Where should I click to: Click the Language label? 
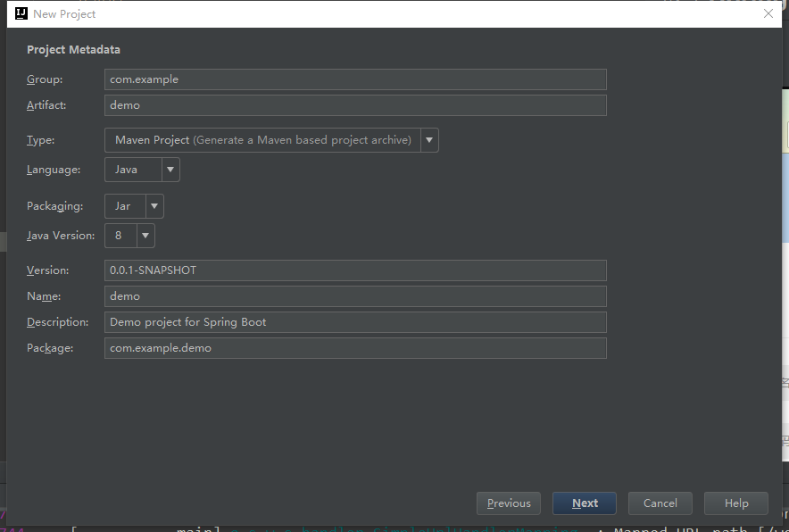(x=54, y=170)
